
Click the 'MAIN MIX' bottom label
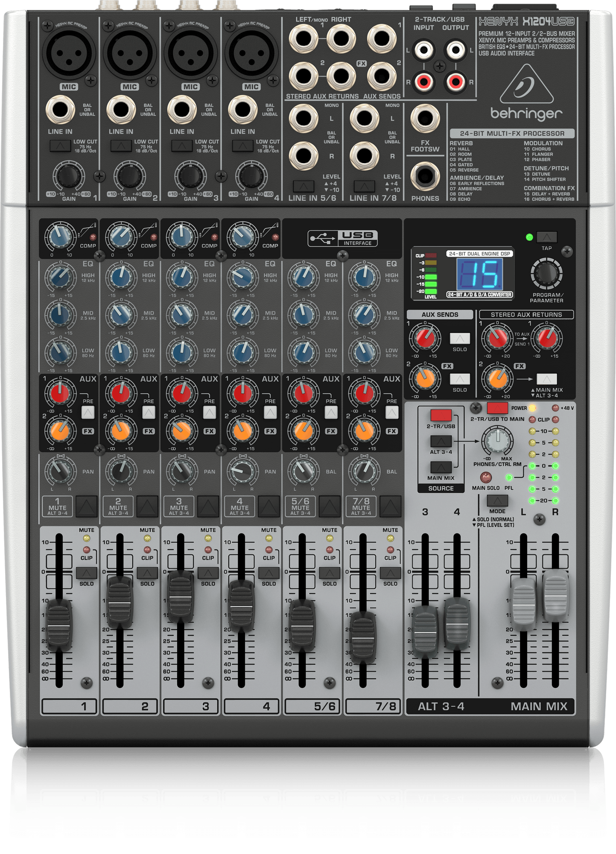click(539, 706)
